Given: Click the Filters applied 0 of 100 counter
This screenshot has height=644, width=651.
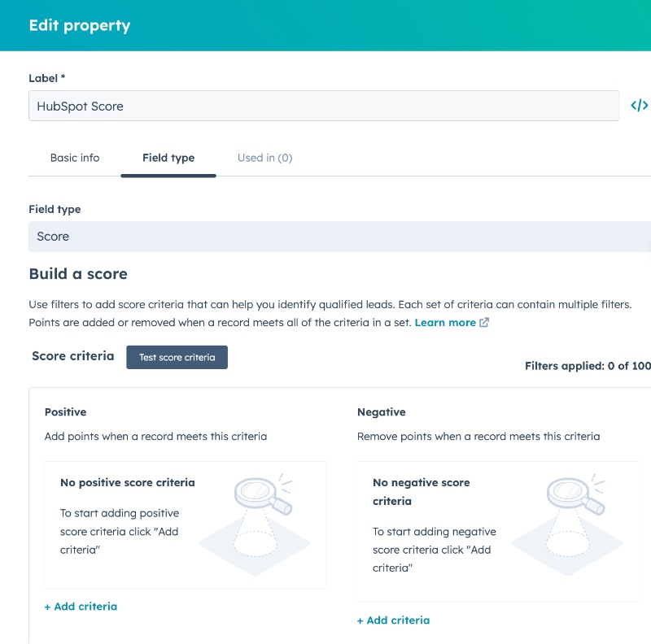Looking at the screenshot, I should 588,366.
